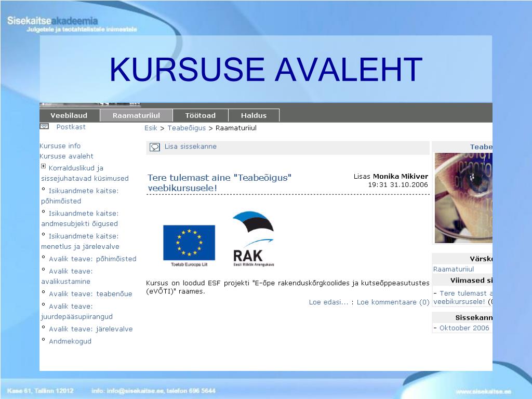The width and height of the screenshot is (532, 399).
Task: Open Andmekogud in the sidebar
Action: tap(70, 341)
